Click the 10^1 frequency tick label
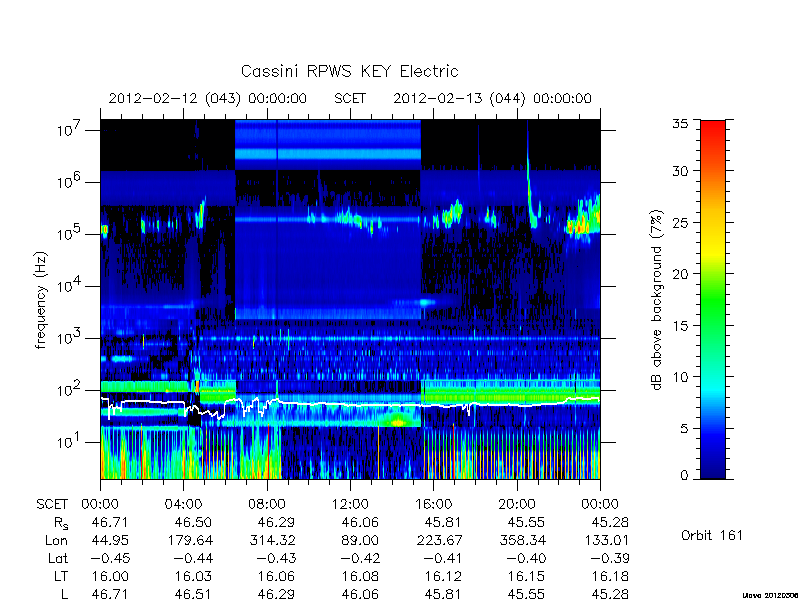The width and height of the screenshot is (800, 600). (70, 442)
